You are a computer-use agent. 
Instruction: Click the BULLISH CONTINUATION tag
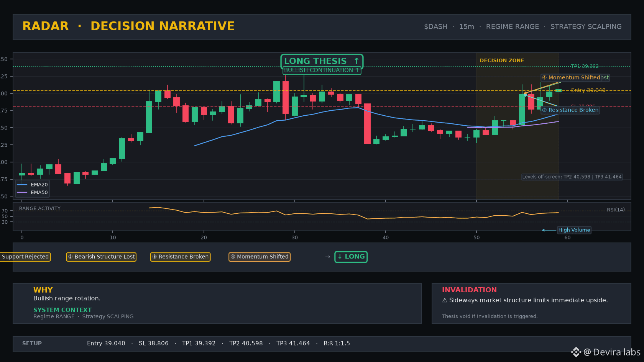[322, 70]
